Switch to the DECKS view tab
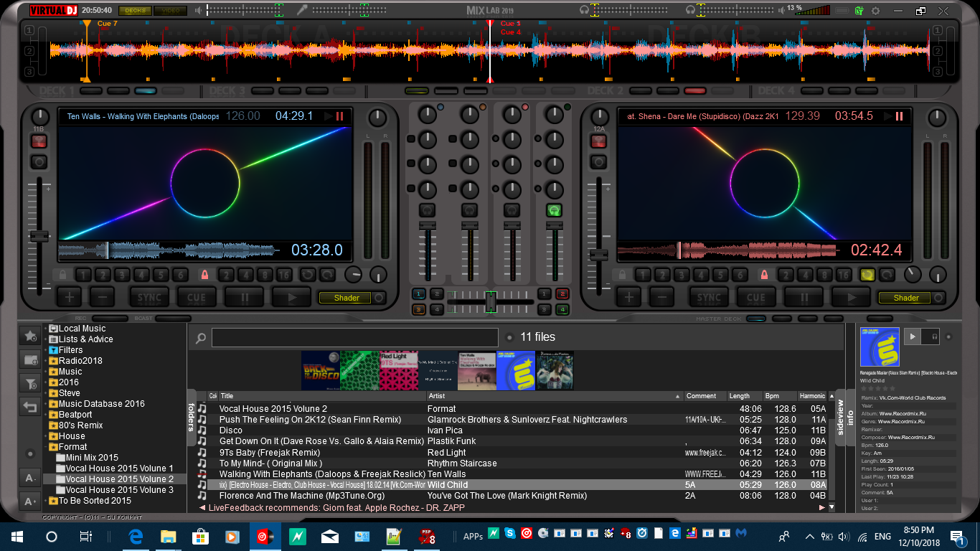Image resolution: width=980 pixels, height=551 pixels. (134, 11)
